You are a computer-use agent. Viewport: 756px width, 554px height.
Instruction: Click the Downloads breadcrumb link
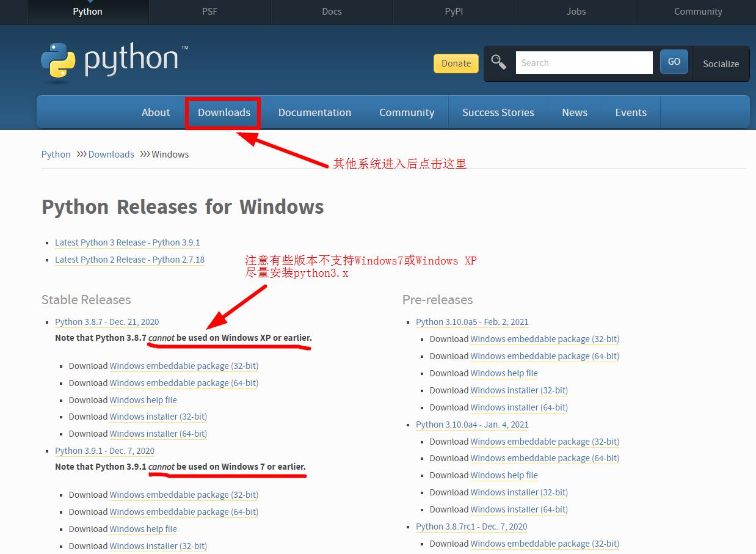[111, 155]
